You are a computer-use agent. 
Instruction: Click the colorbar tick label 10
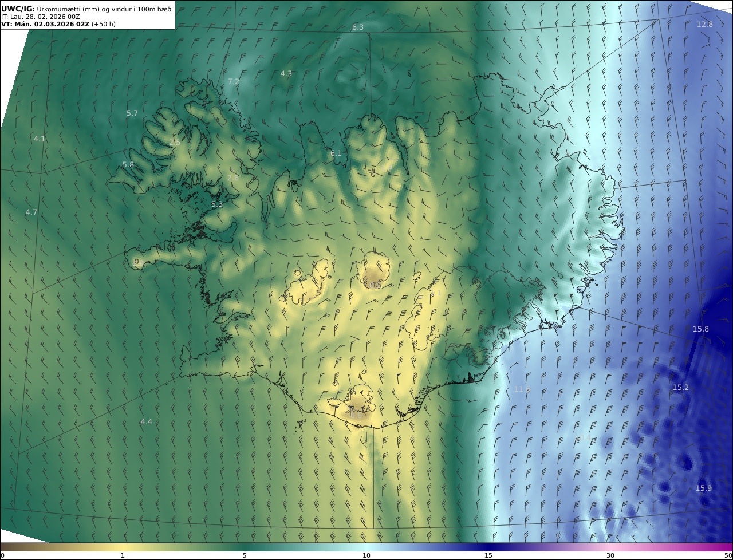point(366,555)
